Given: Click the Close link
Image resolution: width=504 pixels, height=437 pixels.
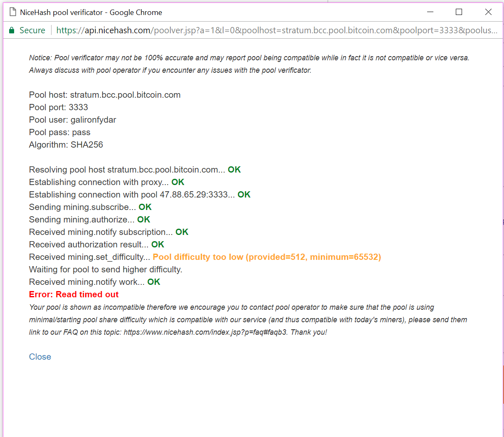Looking at the screenshot, I should tap(40, 357).
